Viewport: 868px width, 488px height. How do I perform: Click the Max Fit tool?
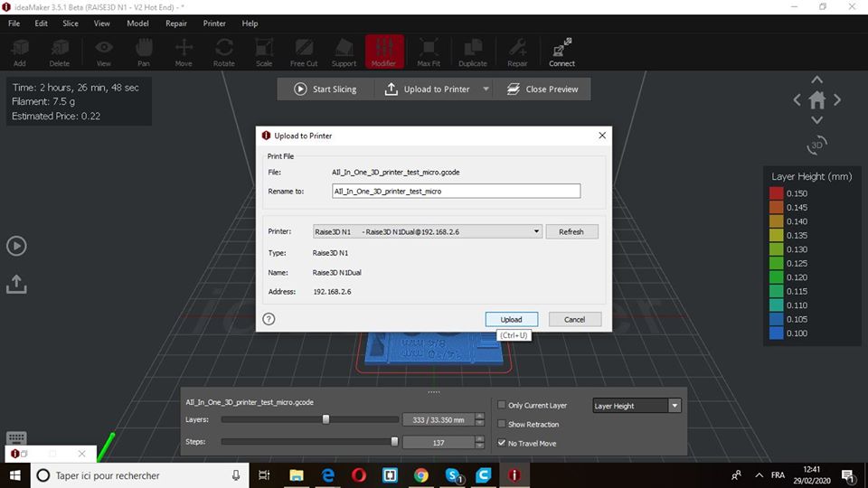[x=429, y=52]
